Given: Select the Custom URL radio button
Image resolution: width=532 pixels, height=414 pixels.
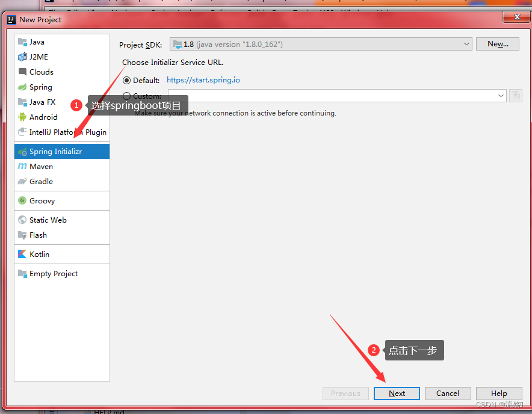Looking at the screenshot, I should pyautogui.click(x=126, y=96).
